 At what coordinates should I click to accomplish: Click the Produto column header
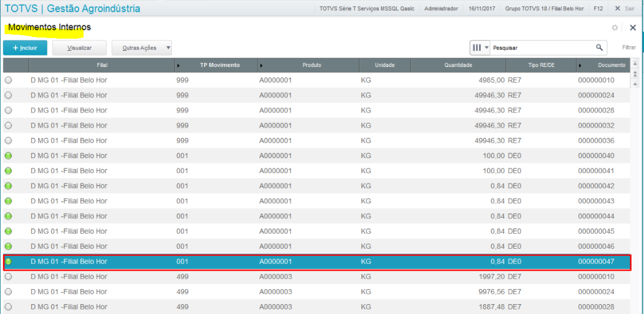tap(312, 65)
